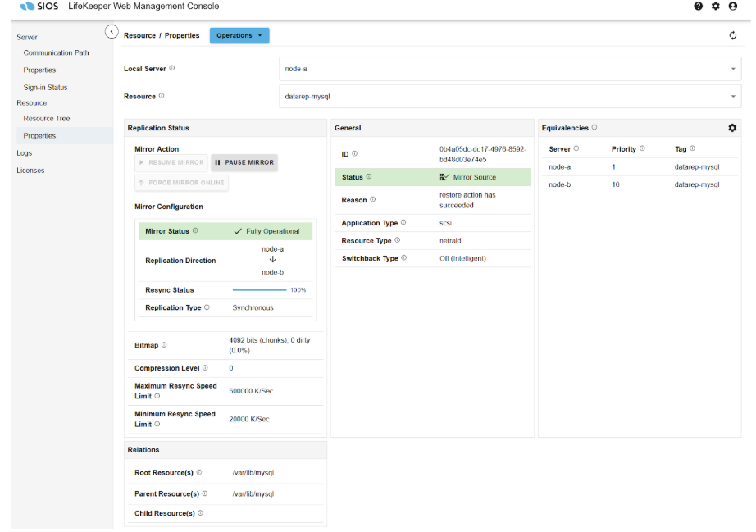Click the 500000 K/Sec value

coord(251,391)
